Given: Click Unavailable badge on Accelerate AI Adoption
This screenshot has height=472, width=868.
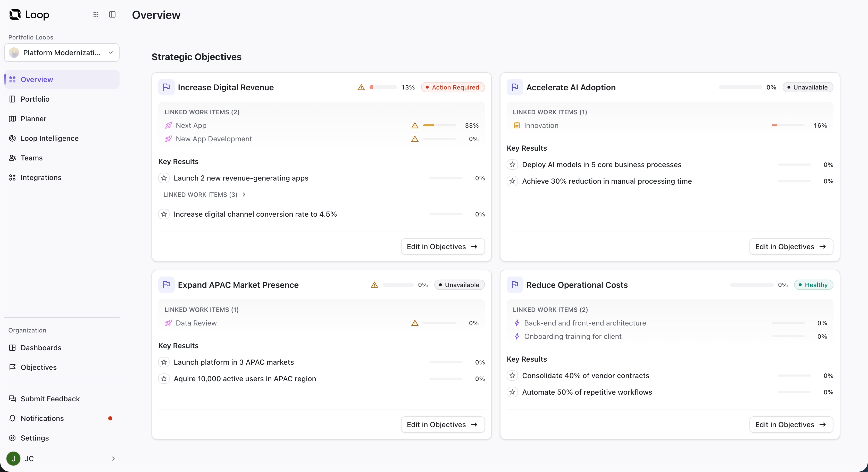Looking at the screenshot, I should 808,87.
